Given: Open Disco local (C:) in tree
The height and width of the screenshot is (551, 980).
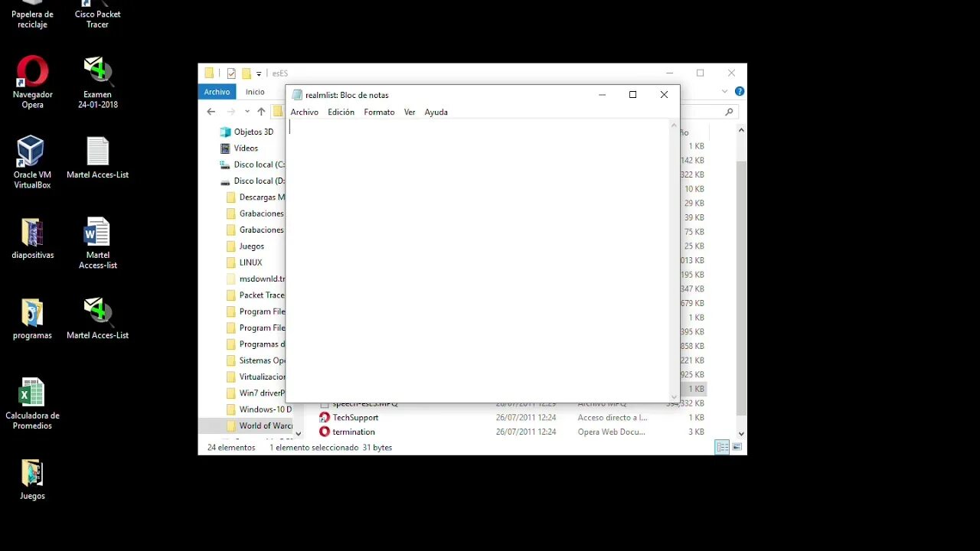Looking at the screenshot, I should (x=251, y=165).
